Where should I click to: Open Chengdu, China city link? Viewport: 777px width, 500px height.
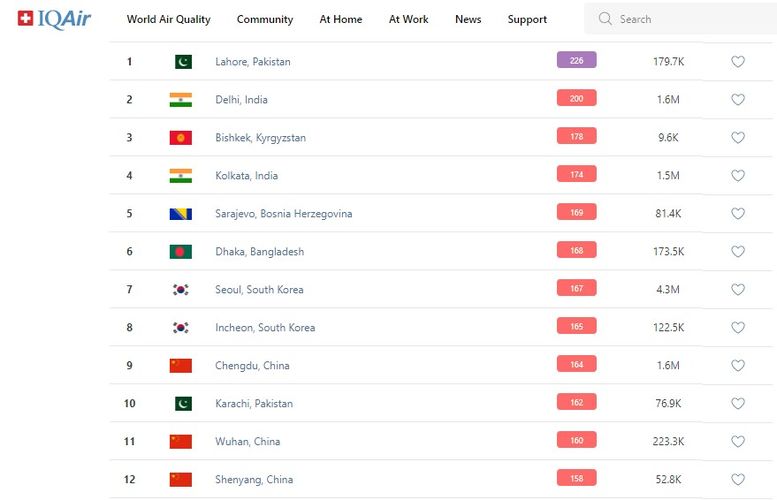tap(252, 366)
